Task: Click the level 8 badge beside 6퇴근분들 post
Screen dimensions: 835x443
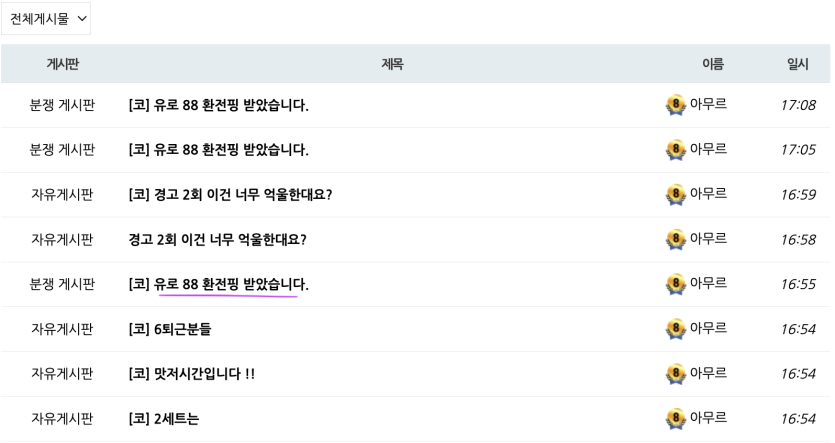Action: pos(675,329)
